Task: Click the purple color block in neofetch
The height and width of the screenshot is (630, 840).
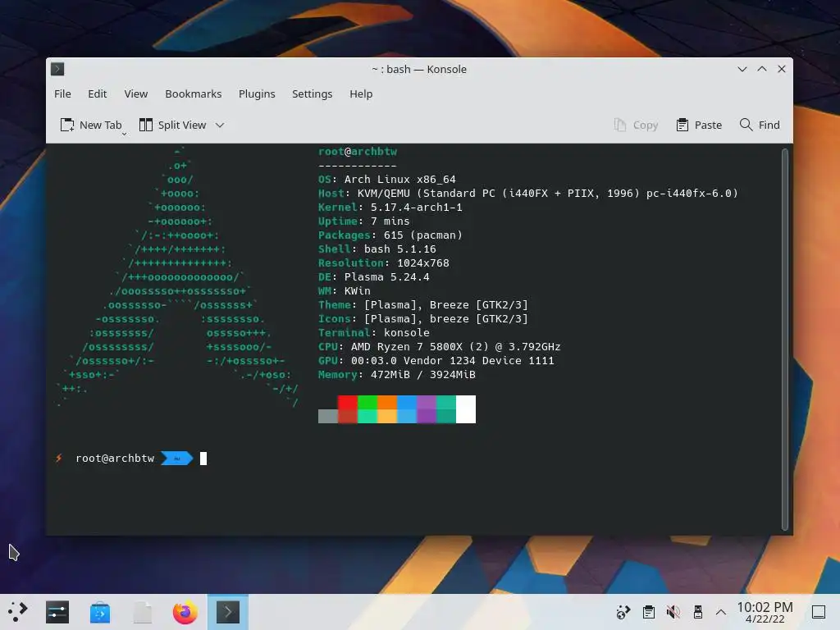Action: (427, 409)
